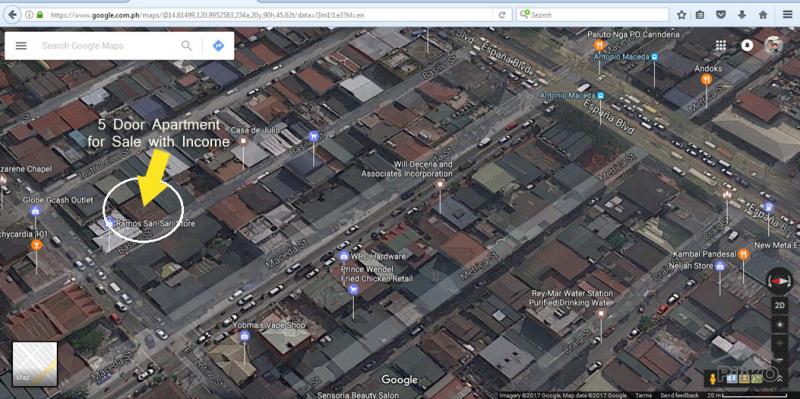This screenshot has width=800, height=399.
Task: Select the google.com.ph URL address bar
Action: click(270, 15)
